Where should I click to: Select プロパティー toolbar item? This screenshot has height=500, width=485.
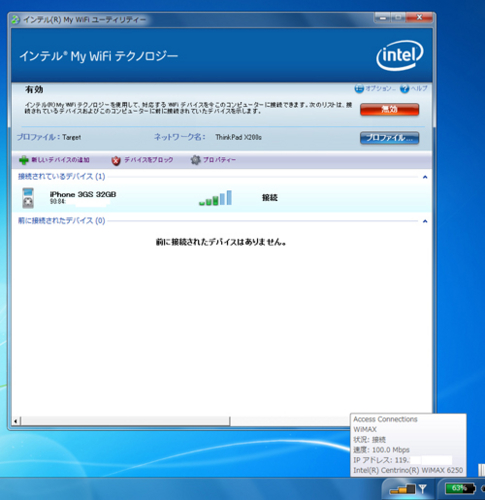(x=219, y=160)
